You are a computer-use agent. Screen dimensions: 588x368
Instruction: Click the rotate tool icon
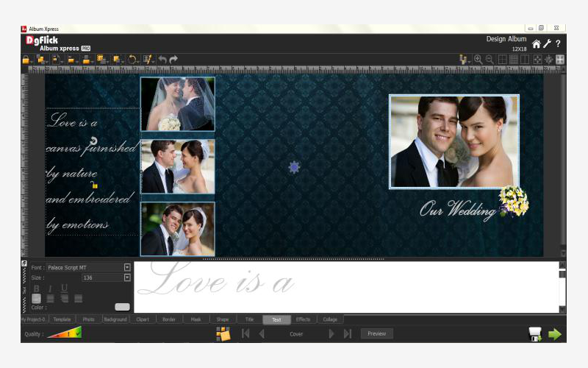tap(132, 60)
